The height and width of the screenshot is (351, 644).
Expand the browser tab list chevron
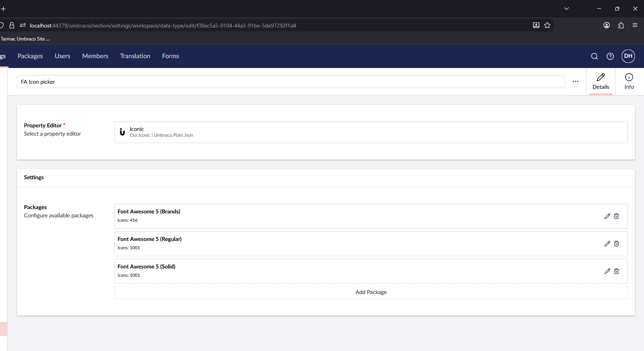[566, 9]
